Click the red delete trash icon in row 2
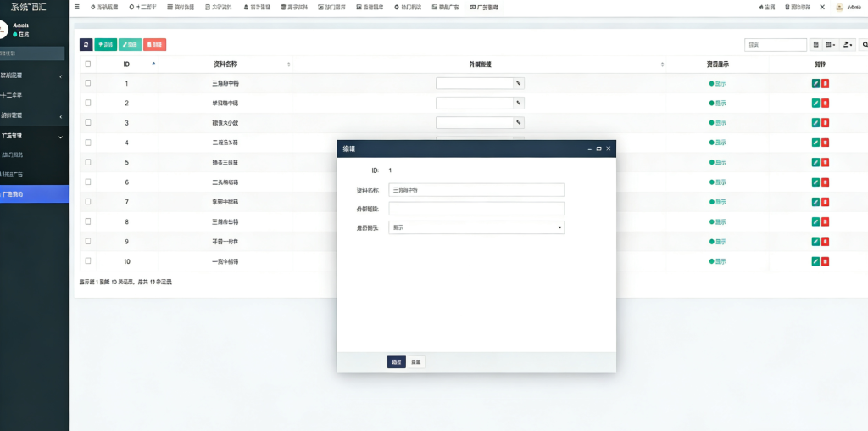Screen dimensions: 868x431 point(825,103)
